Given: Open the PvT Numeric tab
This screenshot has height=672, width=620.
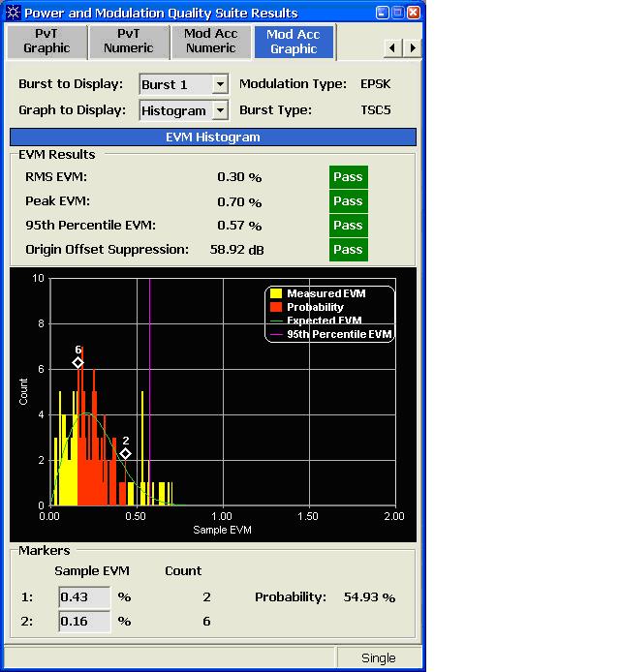Looking at the screenshot, I should (x=128, y=41).
